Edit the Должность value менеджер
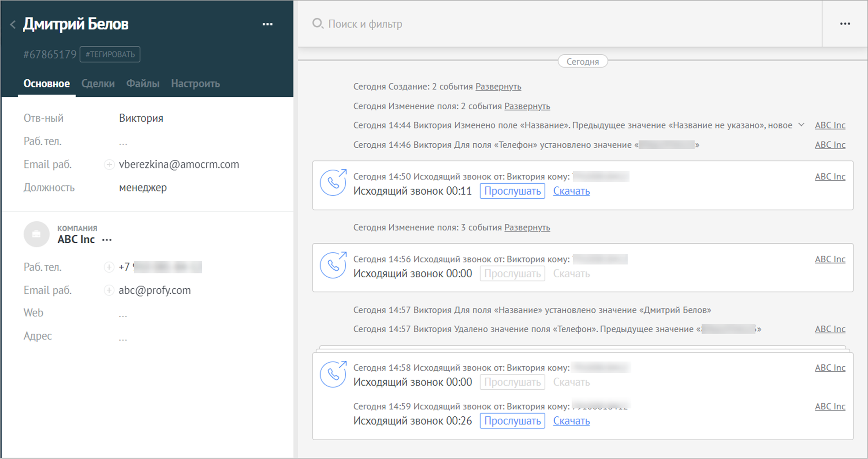The image size is (868, 459). click(143, 187)
